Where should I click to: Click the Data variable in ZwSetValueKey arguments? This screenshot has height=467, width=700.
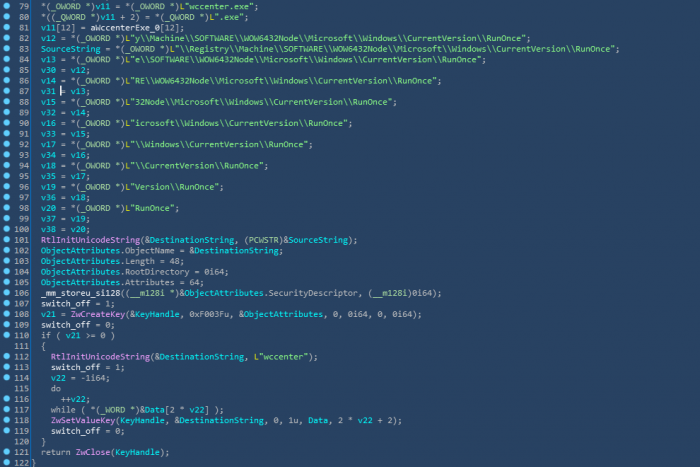[x=318, y=421]
